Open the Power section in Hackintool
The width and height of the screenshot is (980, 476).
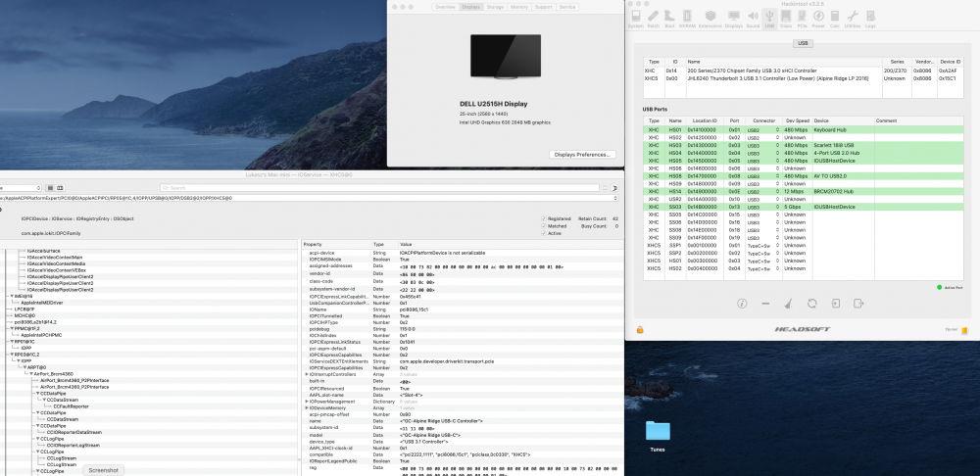click(818, 18)
